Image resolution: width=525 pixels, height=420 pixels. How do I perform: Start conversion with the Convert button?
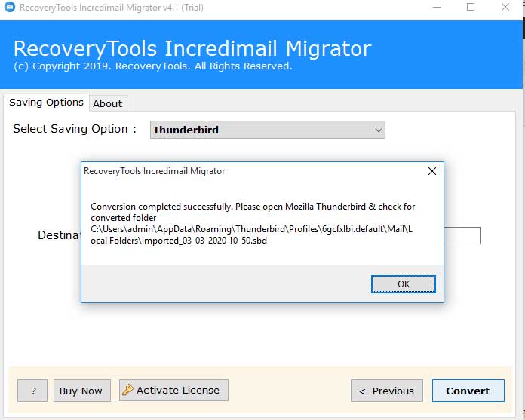468,391
